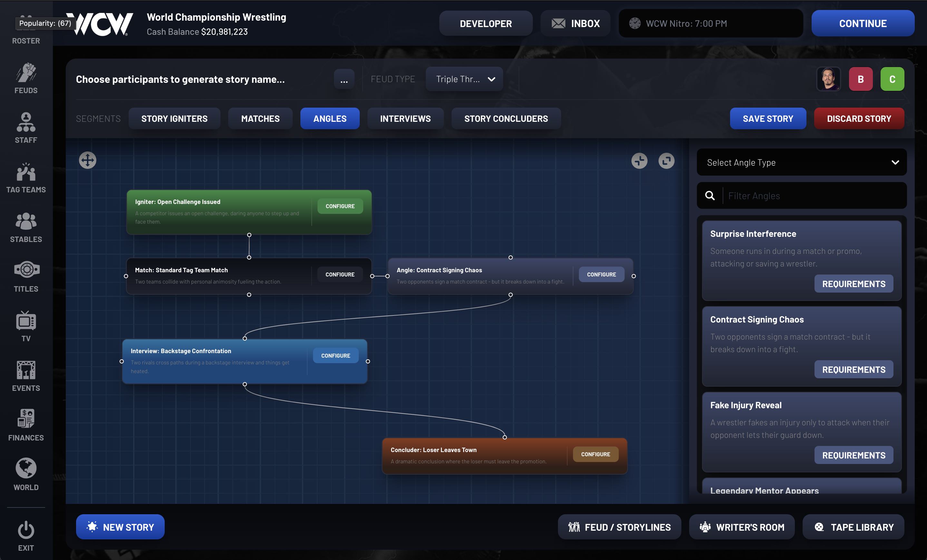This screenshot has height=560, width=927.
Task: Click the WCW Nitro 7:00 PM show field
Action: (x=711, y=23)
